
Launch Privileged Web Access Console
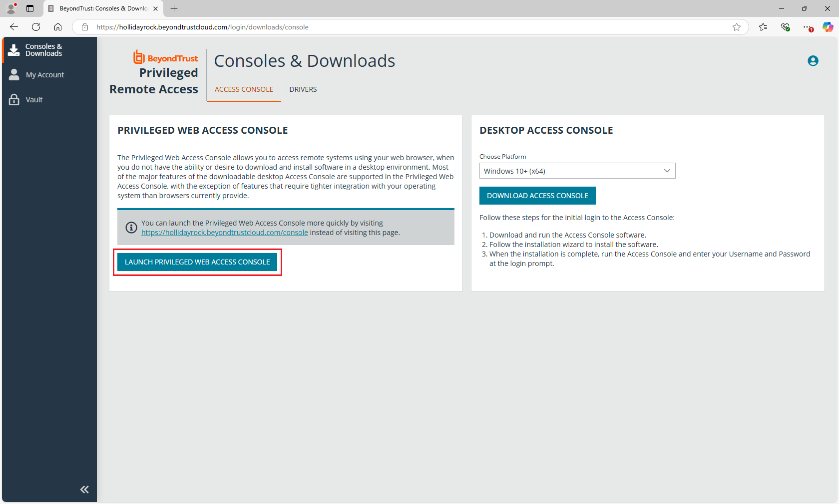(197, 262)
